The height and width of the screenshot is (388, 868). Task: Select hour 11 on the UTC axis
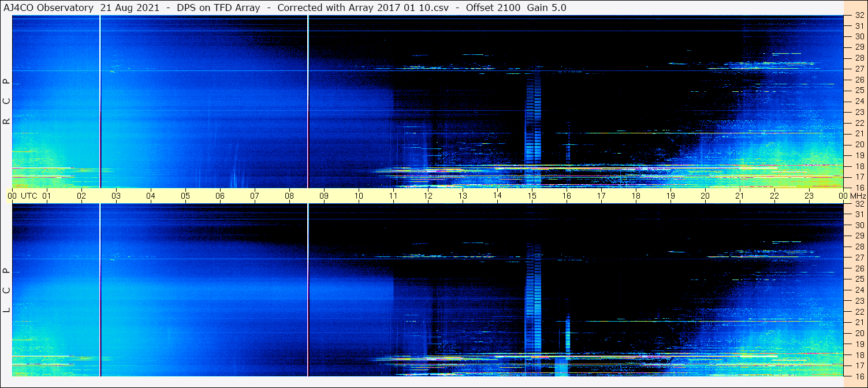click(x=393, y=196)
